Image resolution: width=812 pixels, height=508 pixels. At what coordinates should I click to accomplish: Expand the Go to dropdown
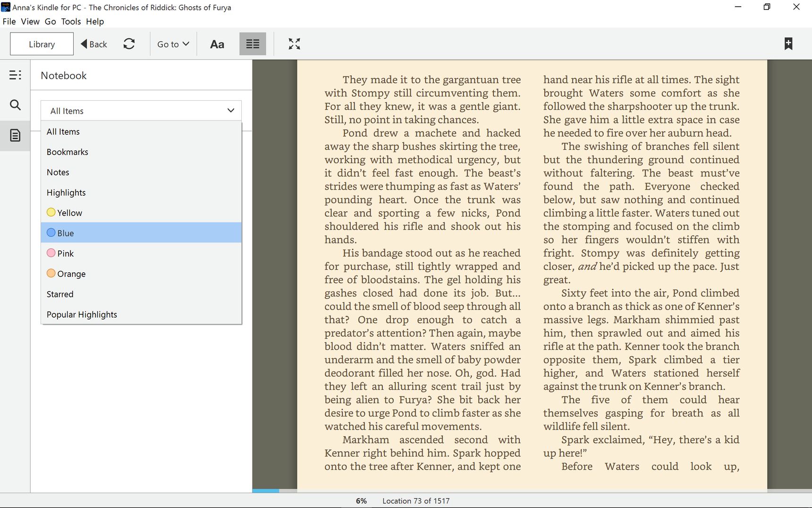173,44
